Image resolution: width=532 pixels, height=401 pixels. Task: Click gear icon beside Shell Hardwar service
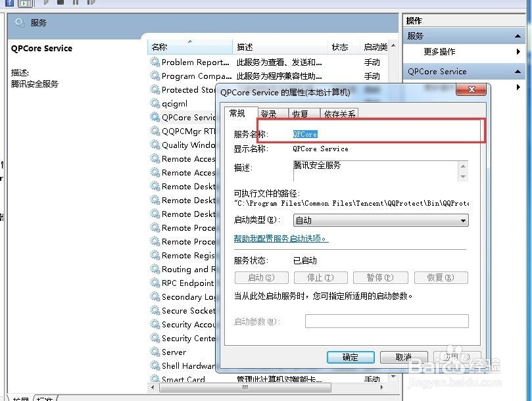[x=155, y=366]
